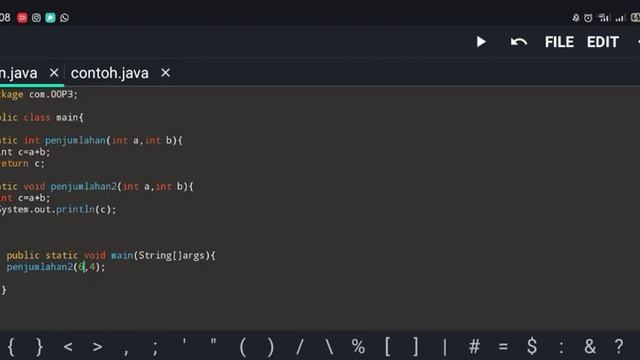Insert a single quote symbol

pos(184,342)
